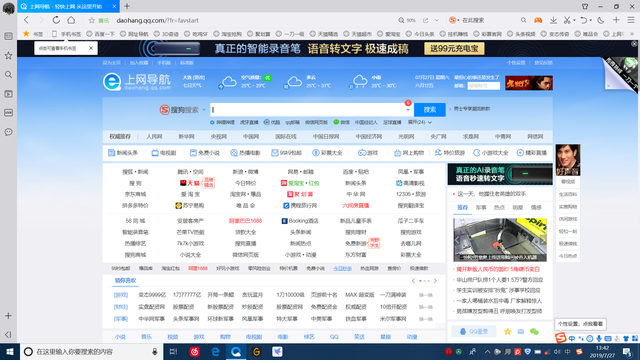640x360 pixels.
Task: Open the game controller icon in toolbar
Action: click(x=538, y=20)
